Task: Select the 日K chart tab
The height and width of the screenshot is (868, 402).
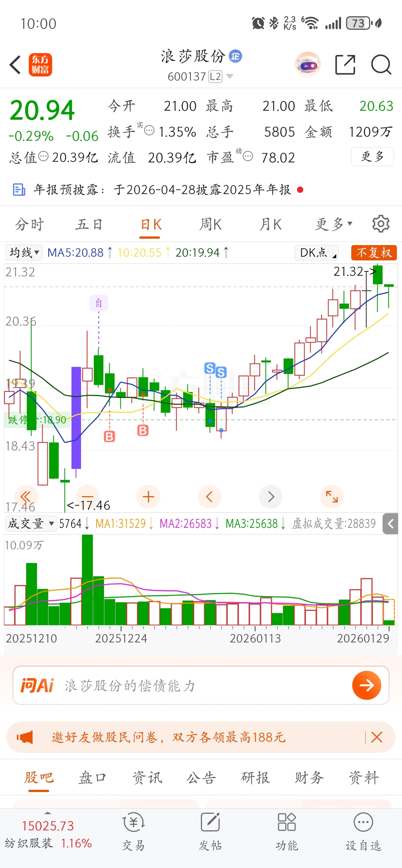Action: click(x=150, y=224)
